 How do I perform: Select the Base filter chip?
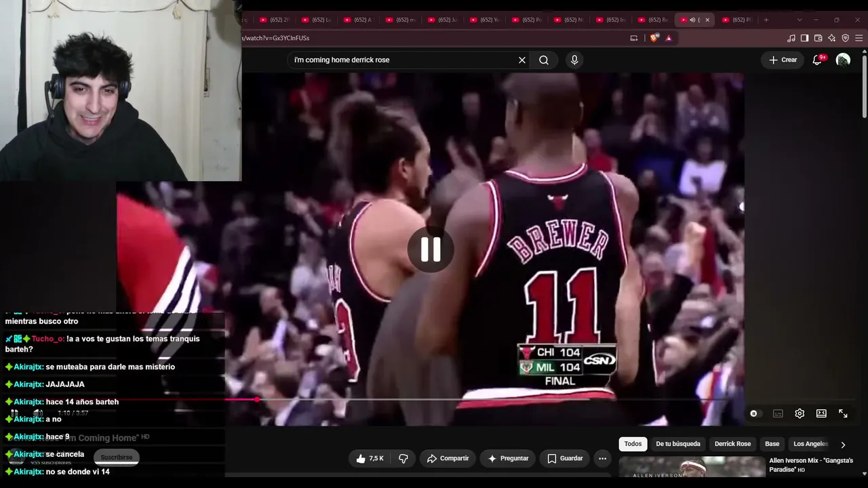(x=772, y=444)
